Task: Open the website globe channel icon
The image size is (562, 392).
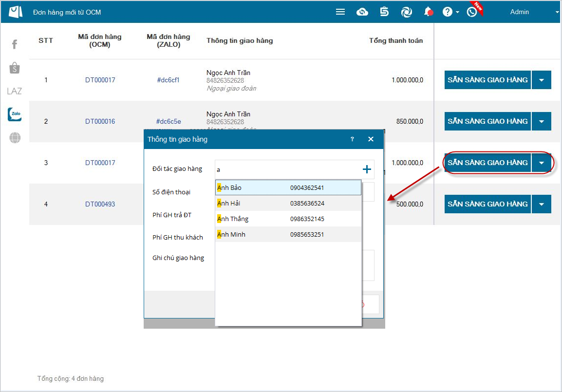Action: point(15,138)
